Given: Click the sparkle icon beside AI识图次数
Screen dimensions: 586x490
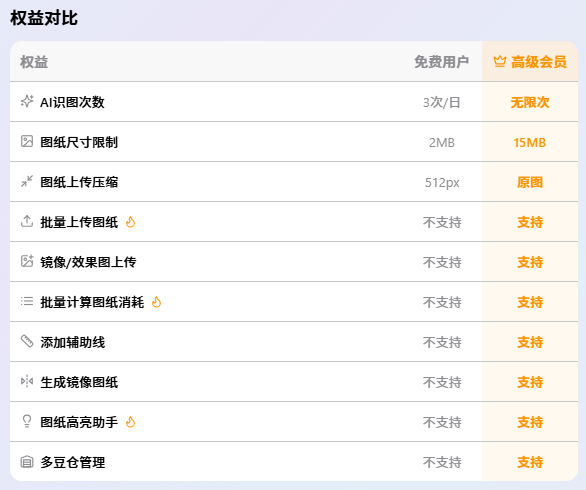Looking at the screenshot, I should (x=27, y=101).
